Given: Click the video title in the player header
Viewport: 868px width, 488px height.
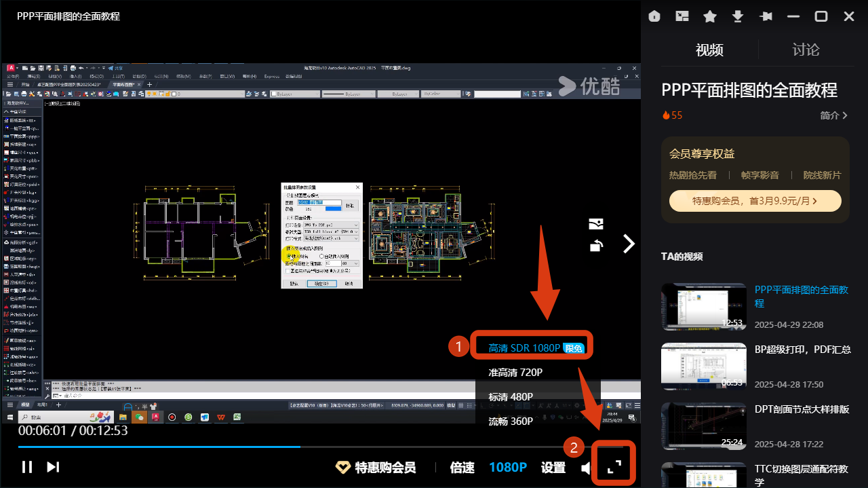Looking at the screenshot, I should pos(68,16).
